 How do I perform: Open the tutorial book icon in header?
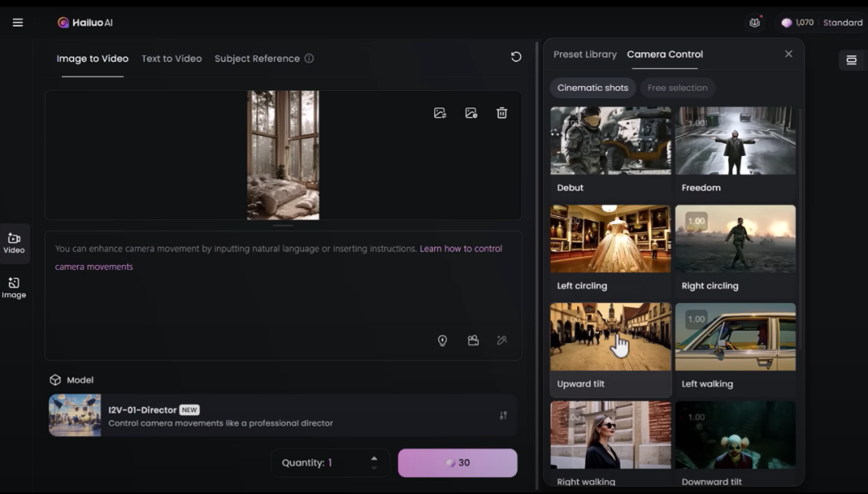click(755, 22)
